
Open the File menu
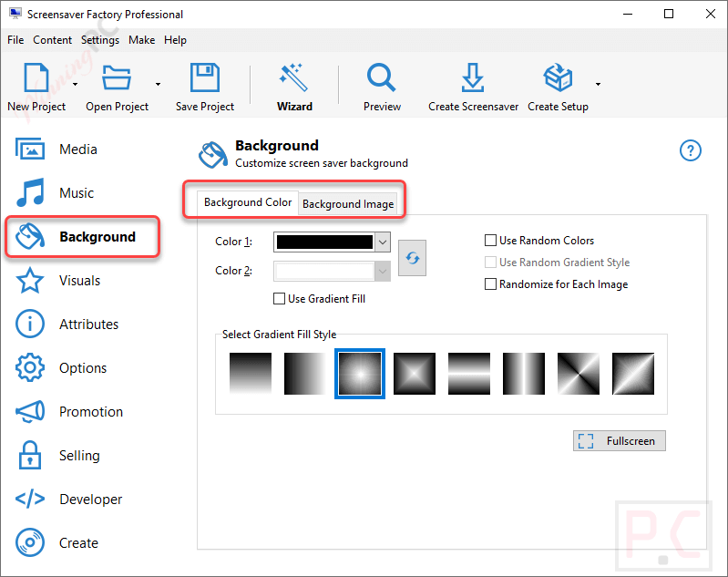tap(15, 40)
